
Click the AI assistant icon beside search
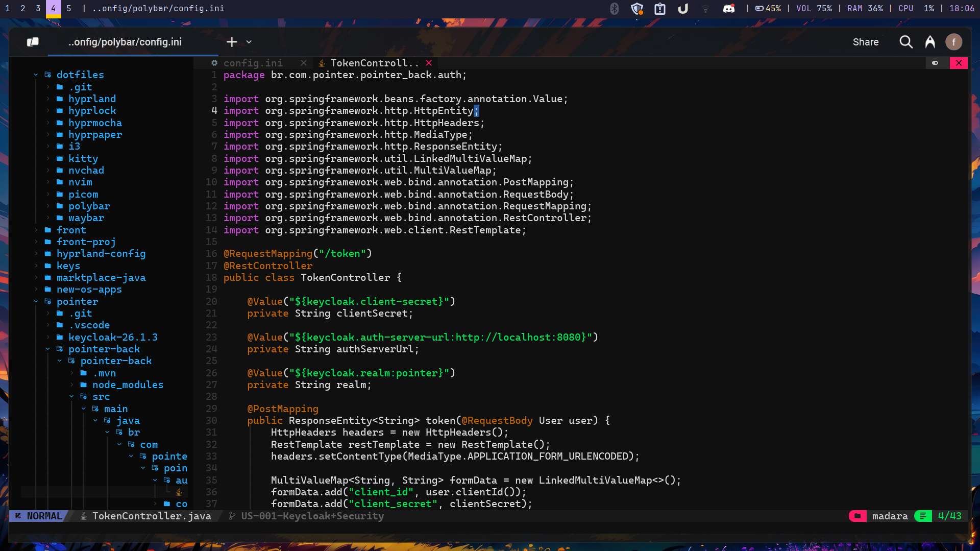coord(930,42)
